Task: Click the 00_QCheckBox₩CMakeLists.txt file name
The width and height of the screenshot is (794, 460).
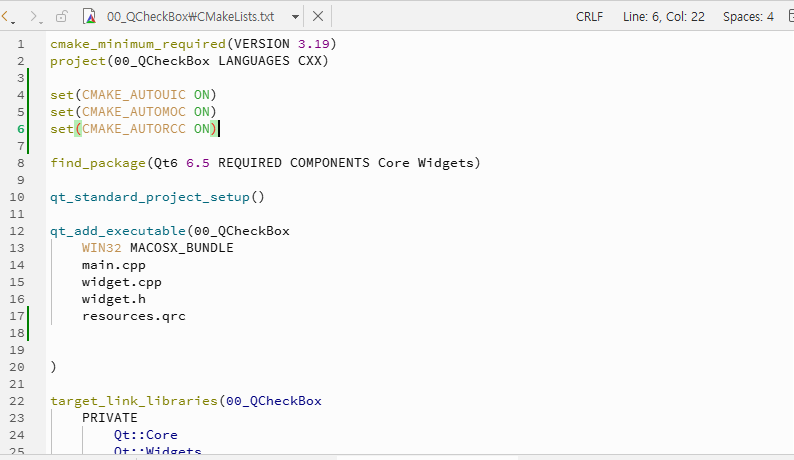Action: 190,17
